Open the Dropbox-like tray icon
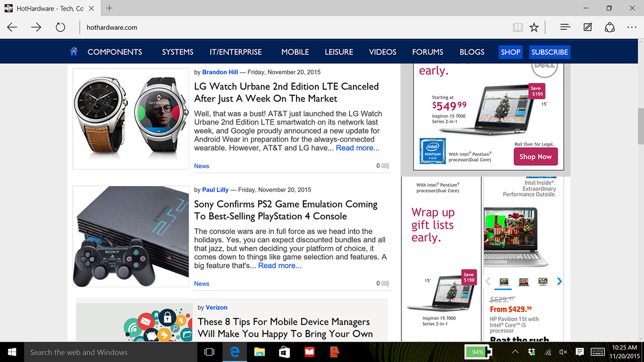 pyautogui.click(x=532, y=352)
